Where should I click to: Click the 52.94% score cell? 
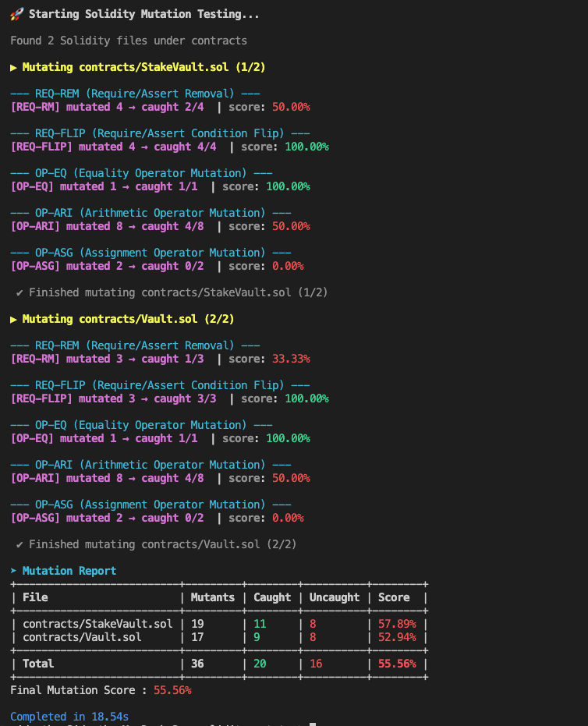(x=397, y=638)
